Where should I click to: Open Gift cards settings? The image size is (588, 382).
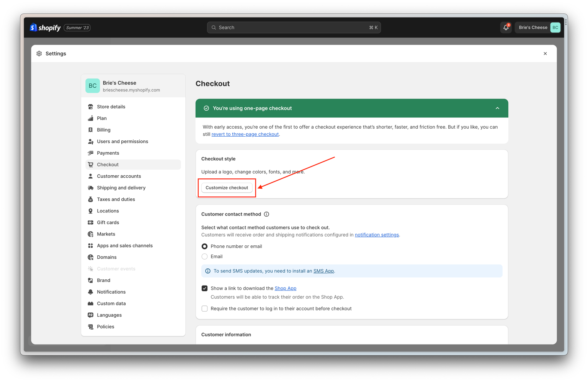coord(133,222)
